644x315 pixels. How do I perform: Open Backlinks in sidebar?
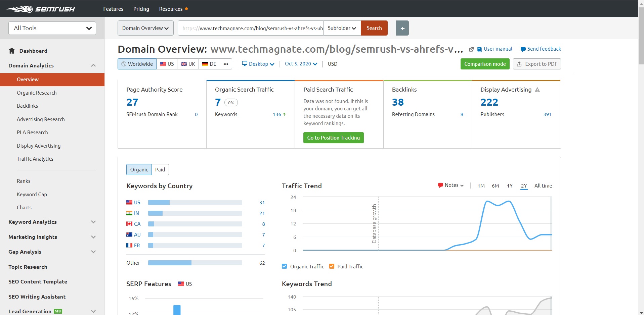point(27,106)
